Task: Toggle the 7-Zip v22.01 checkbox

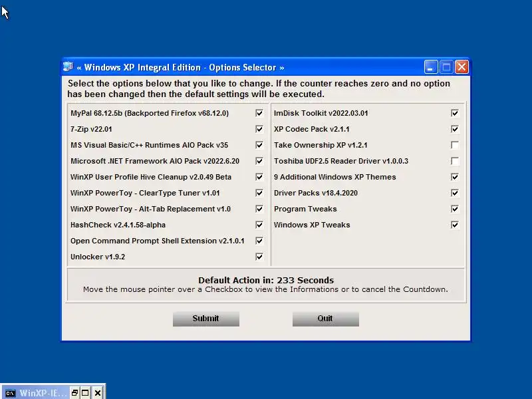Action: coord(259,129)
